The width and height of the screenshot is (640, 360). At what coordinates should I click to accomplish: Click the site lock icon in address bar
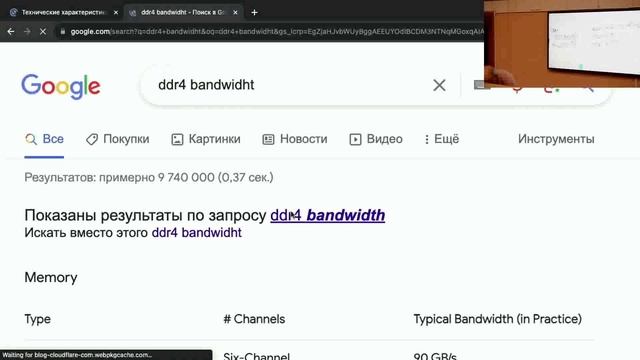coord(62,31)
